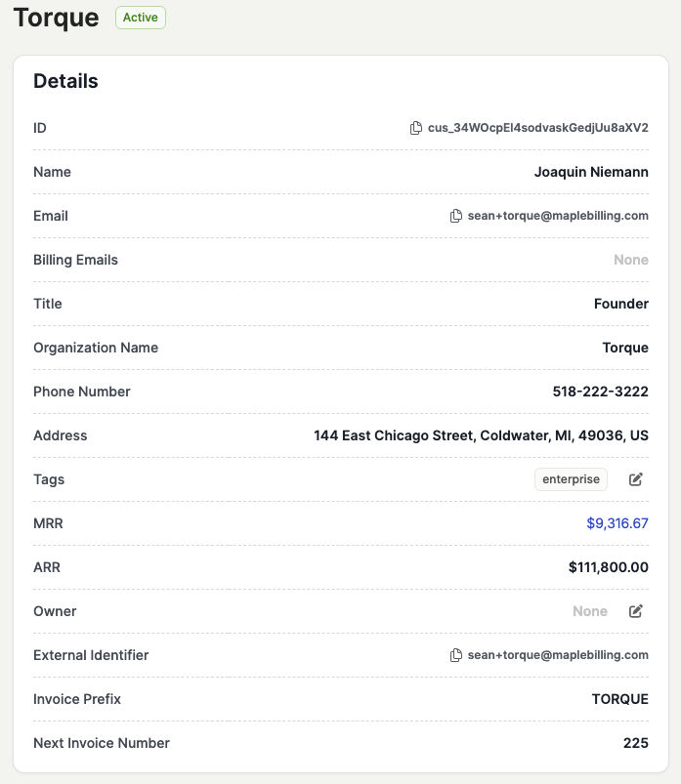Edit the Tags field icon
The width and height of the screenshot is (681, 784).
636,479
